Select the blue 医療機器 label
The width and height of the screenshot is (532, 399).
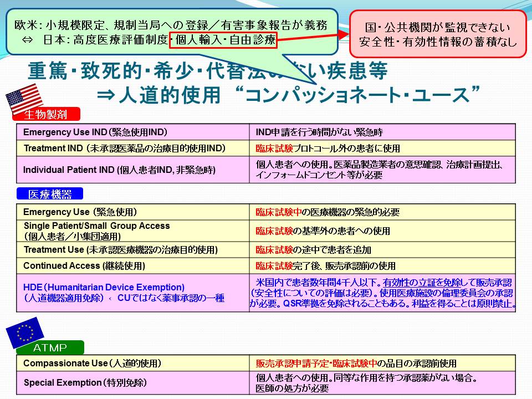50,194
